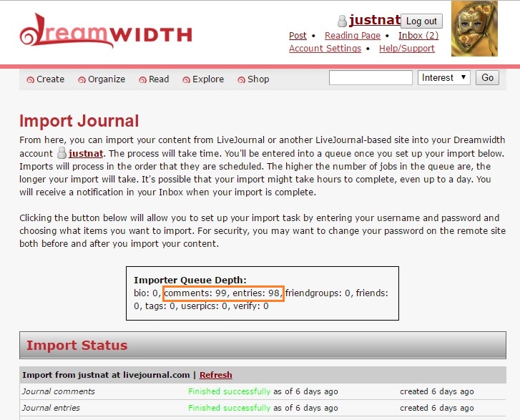Click the swirl icon next to Organize

tap(82, 79)
